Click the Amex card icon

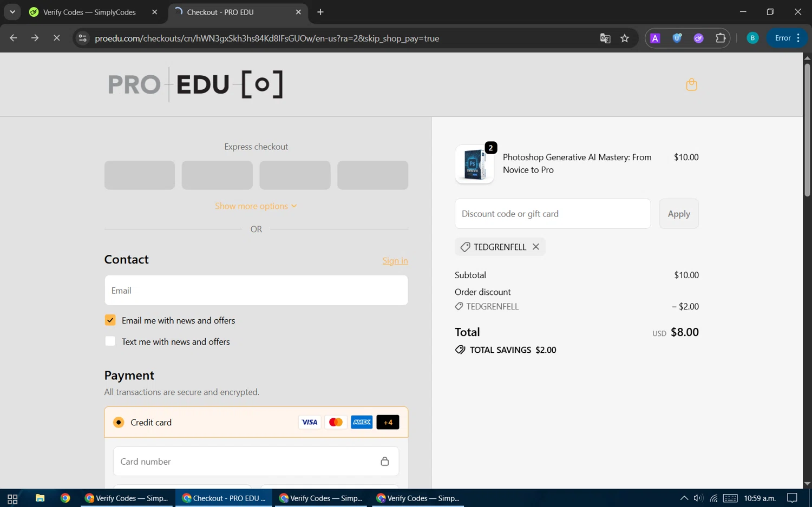click(362, 422)
